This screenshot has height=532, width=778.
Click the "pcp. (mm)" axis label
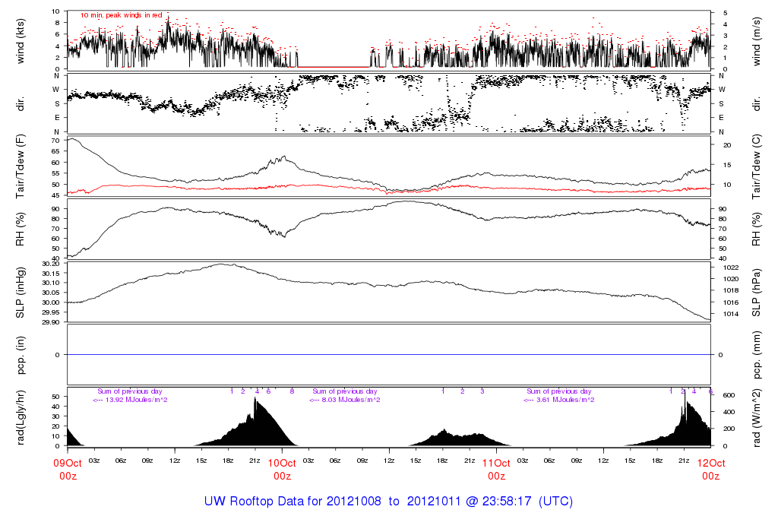point(757,355)
